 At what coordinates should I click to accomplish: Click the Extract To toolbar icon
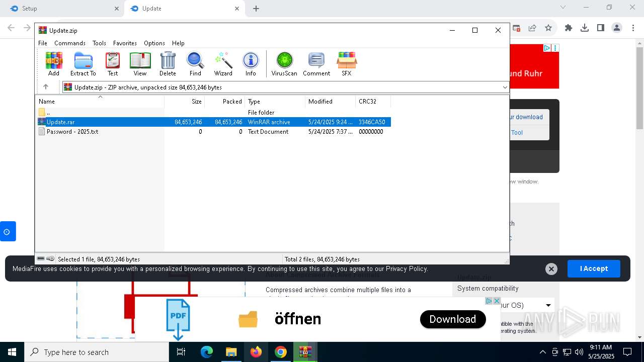83,64
